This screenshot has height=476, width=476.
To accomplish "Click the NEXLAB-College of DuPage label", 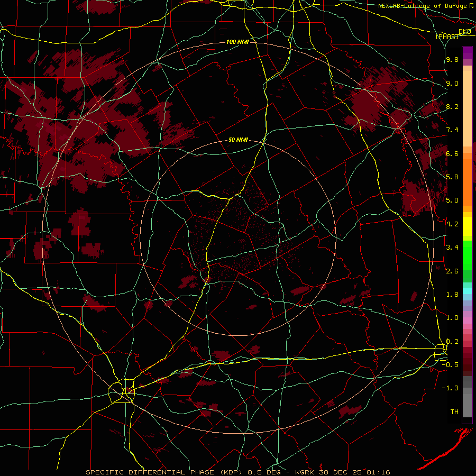I will click(x=423, y=6).
